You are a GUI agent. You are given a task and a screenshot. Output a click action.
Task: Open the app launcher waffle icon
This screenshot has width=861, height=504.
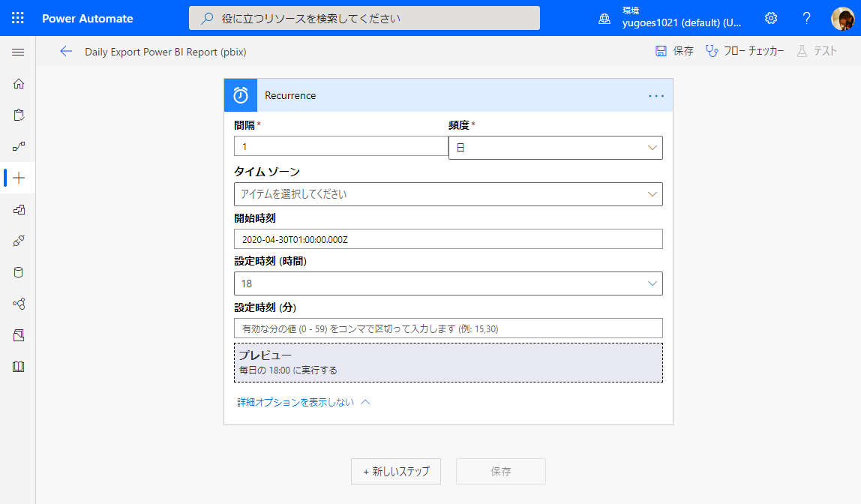click(17, 18)
